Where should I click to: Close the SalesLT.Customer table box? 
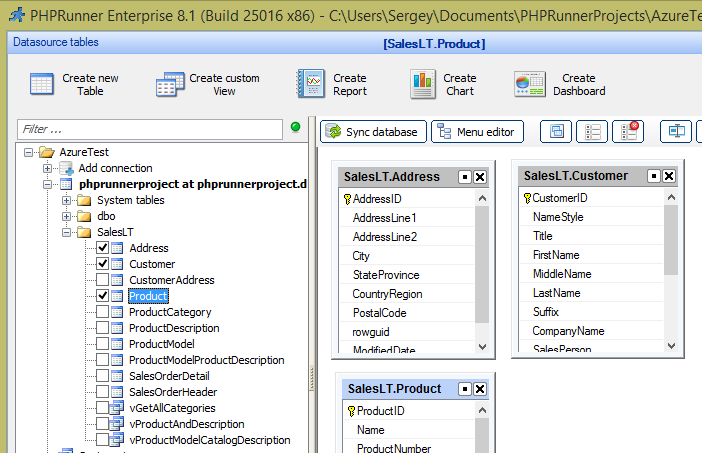tap(669, 176)
